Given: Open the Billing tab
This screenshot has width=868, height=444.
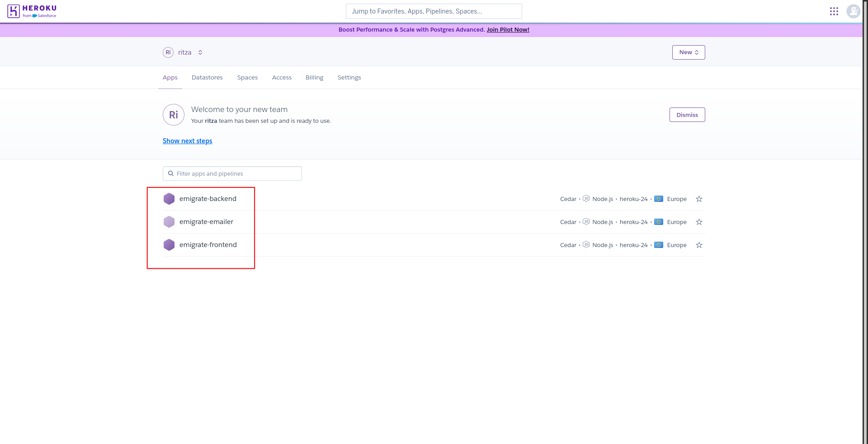Looking at the screenshot, I should click(x=314, y=77).
